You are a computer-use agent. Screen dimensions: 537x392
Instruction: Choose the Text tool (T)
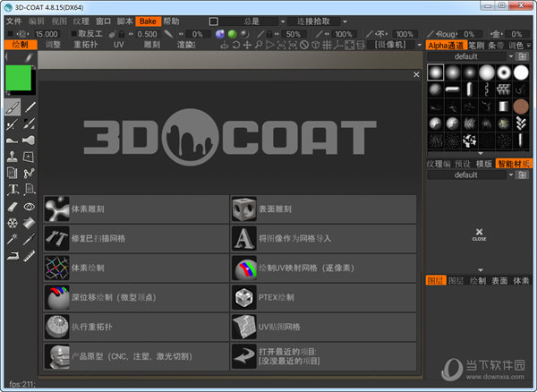pyautogui.click(x=13, y=190)
